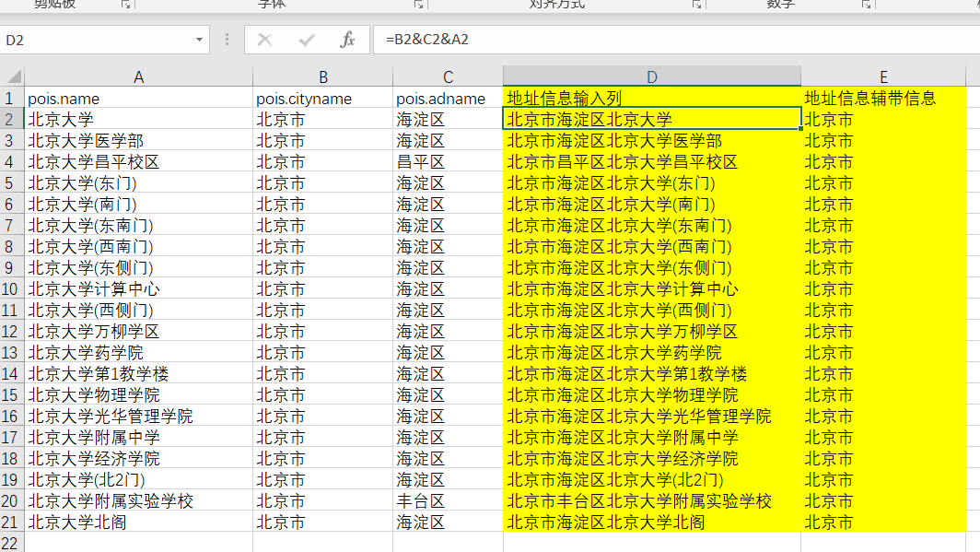Click the Select All corner triangle
Screen dimensions: 980x552
pos(14,76)
